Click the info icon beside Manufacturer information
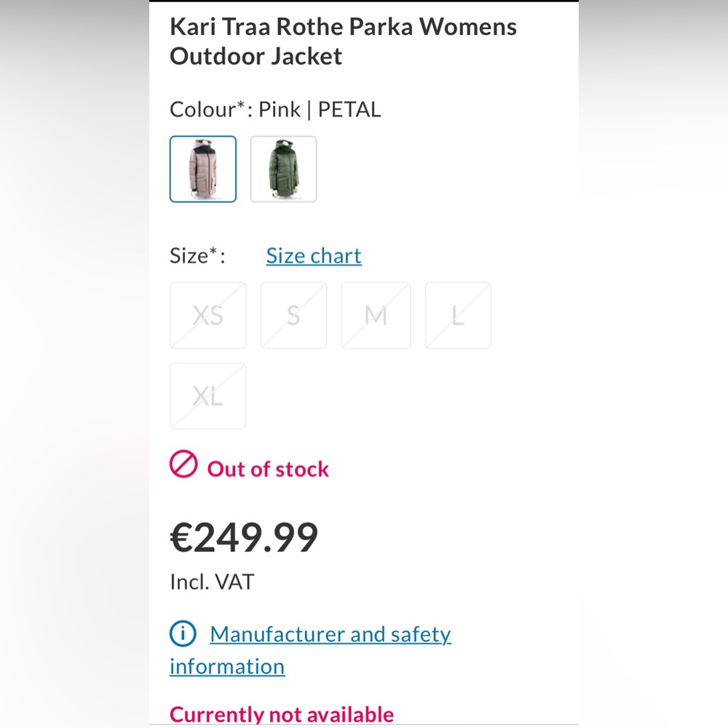Screen dimensions: 728x728 [182, 633]
